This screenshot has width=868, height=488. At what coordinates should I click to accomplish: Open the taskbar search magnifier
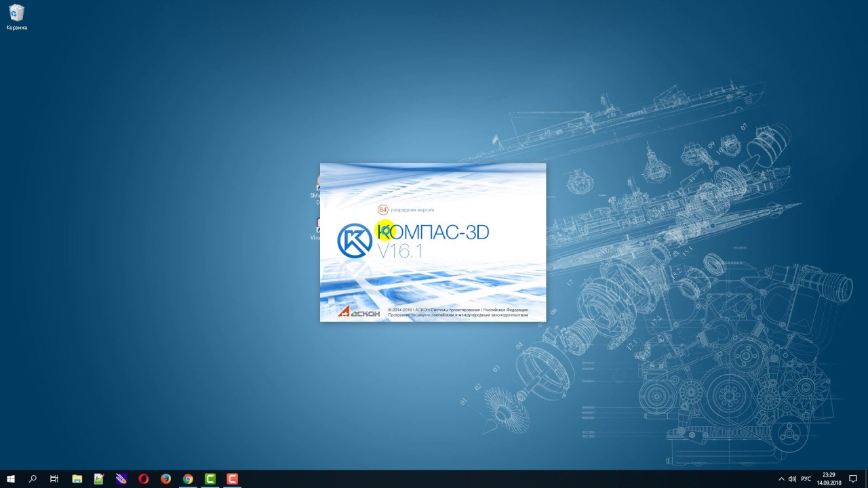pos(33,479)
